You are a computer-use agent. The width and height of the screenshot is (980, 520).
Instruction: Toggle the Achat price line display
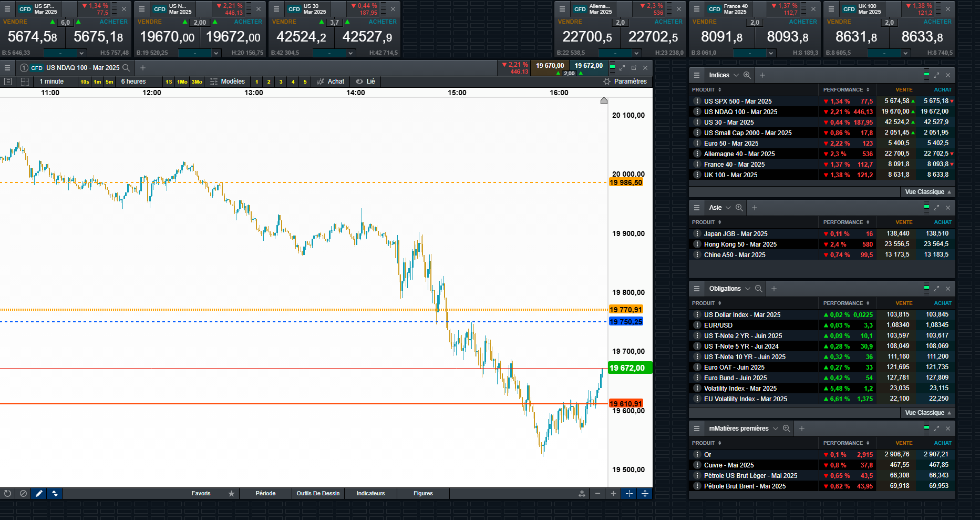[x=331, y=81]
